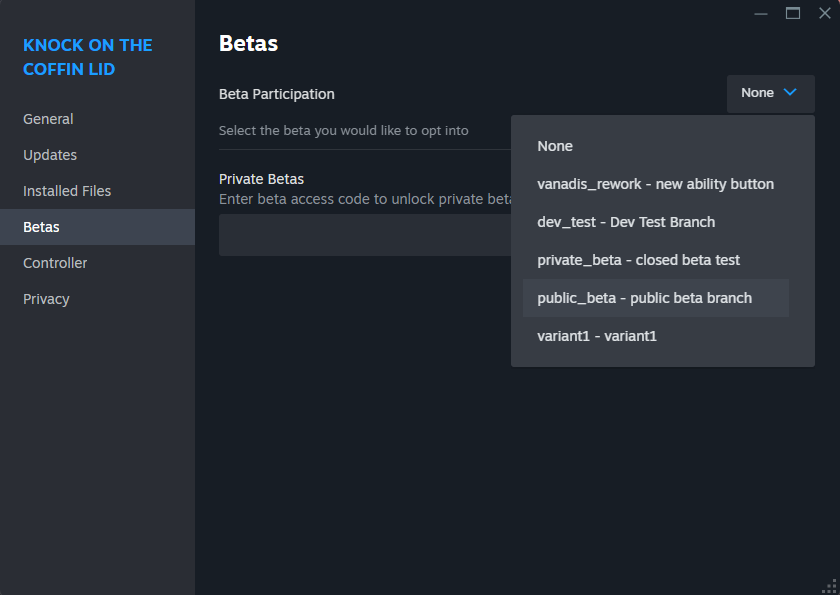This screenshot has height=595, width=840.
Task: Collapse the Beta Participation dropdown showing None
Action: (770, 93)
